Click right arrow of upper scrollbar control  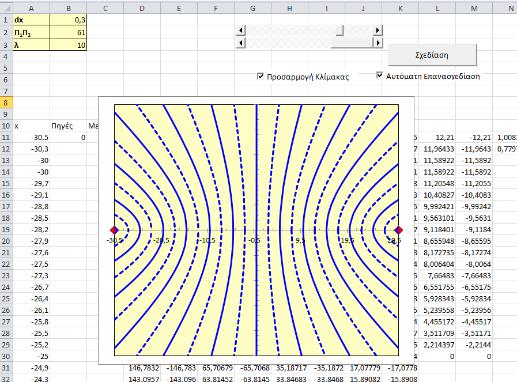tap(377, 30)
